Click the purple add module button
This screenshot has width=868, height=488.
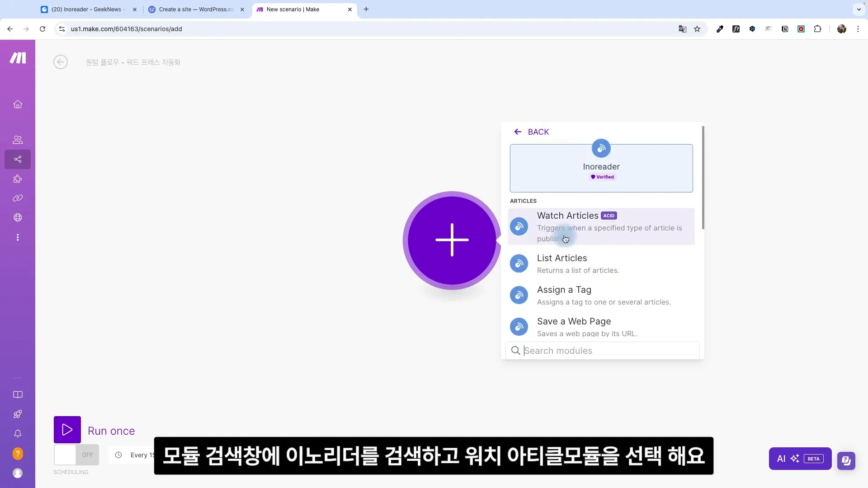pyautogui.click(x=451, y=240)
